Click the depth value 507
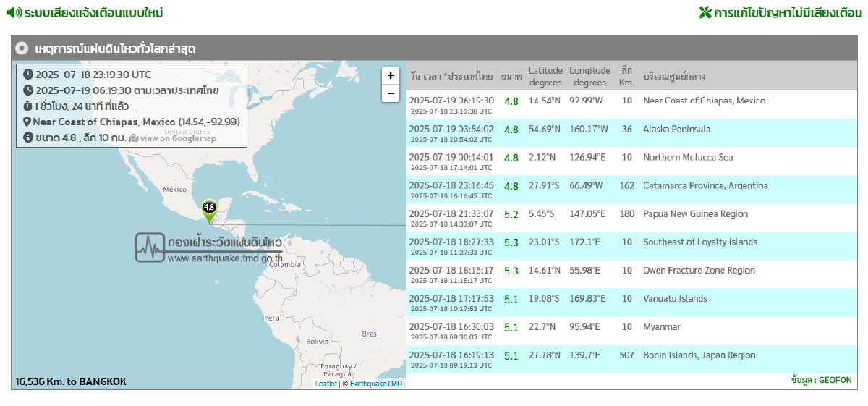The image size is (868, 406). coord(626,355)
